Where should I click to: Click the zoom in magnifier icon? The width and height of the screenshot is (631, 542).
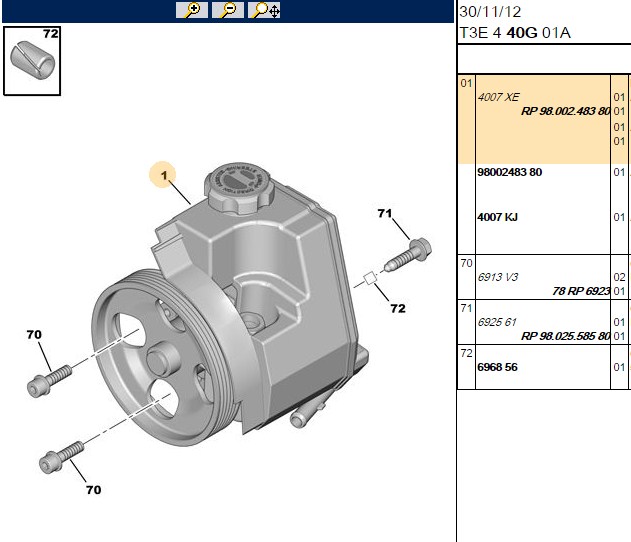pos(192,10)
